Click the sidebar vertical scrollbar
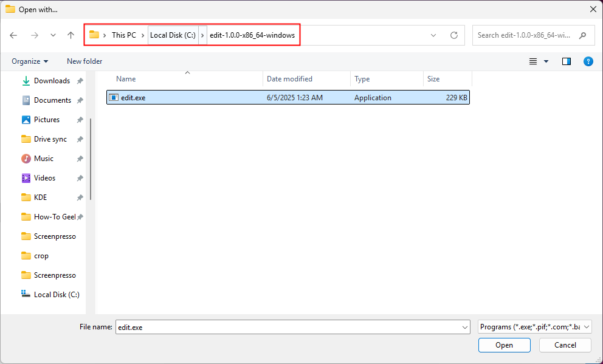 pyautogui.click(x=91, y=159)
